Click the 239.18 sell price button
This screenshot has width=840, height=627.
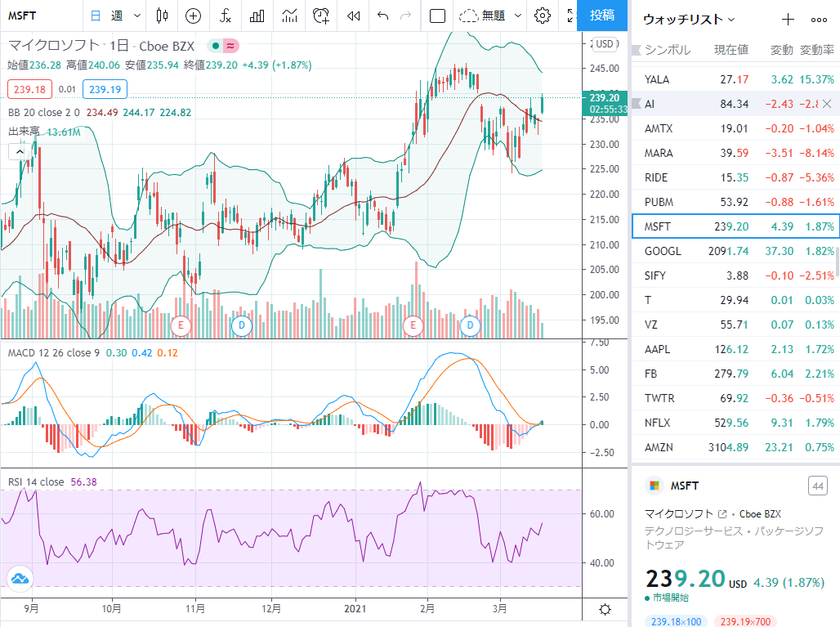[30, 89]
